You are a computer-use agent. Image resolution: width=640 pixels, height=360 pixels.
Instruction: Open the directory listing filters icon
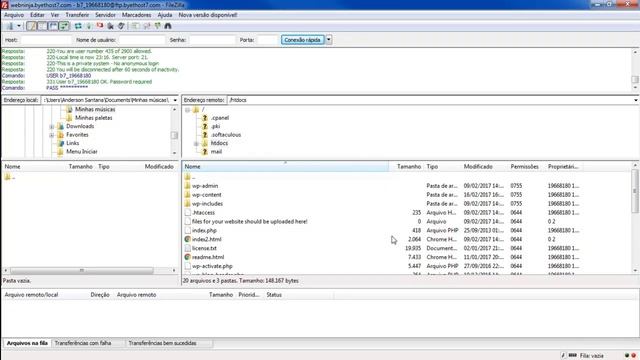pyautogui.click(x=135, y=26)
